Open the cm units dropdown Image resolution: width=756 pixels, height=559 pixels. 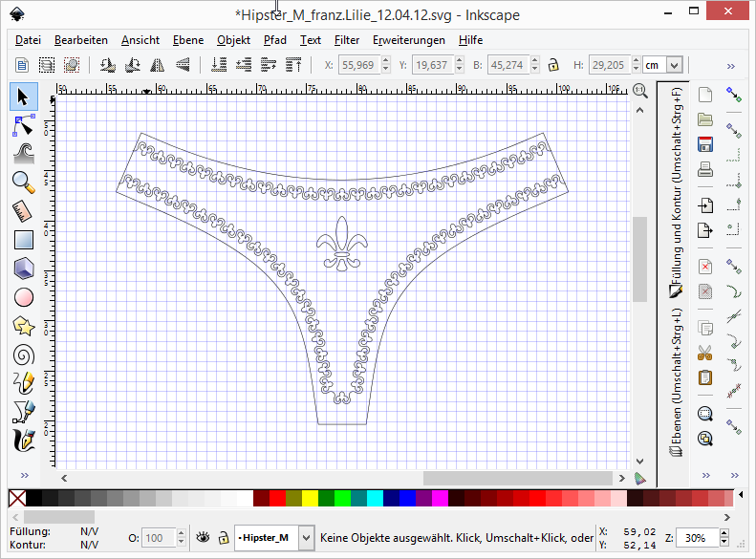[675, 65]
